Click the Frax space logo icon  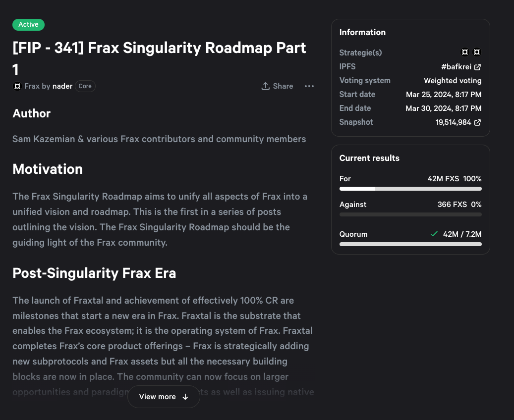(17, 86)
